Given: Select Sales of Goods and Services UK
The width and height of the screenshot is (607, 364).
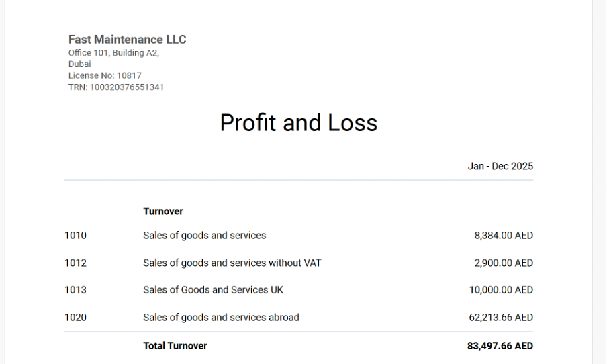Looking at the screenshot, I should [213, 290].
